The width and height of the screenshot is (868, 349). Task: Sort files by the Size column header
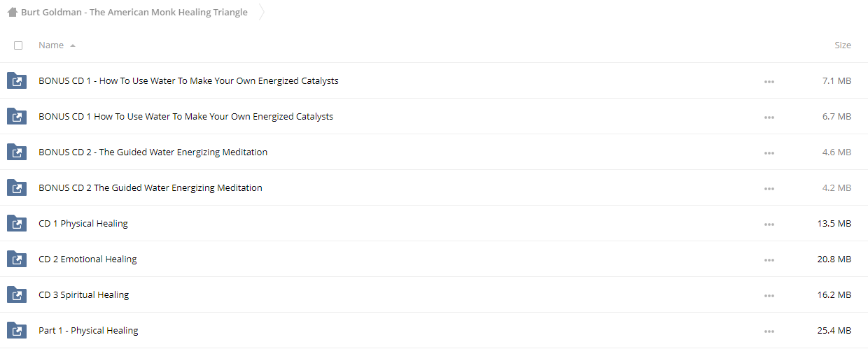click(x=843, y=45)
